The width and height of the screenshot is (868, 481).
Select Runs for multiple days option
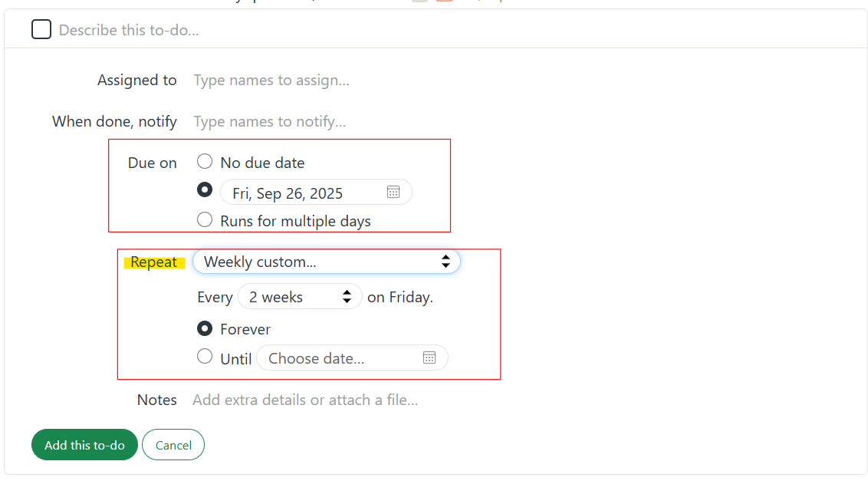pyautogui.click(x=205, y=219)
